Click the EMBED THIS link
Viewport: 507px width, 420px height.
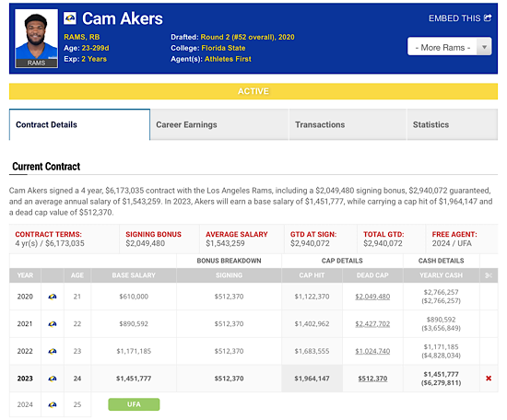coord(460,18)
